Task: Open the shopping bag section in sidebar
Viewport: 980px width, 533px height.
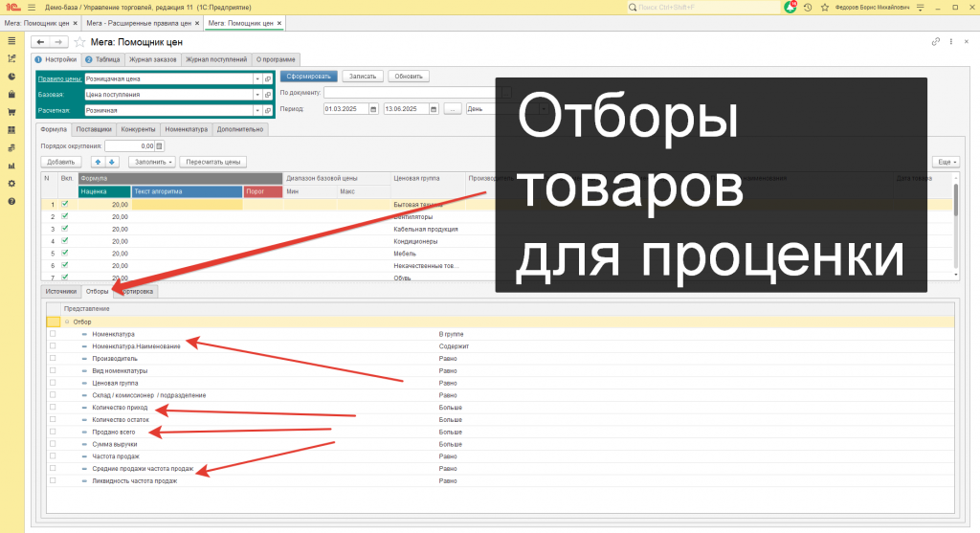Action: coord(11,95)
